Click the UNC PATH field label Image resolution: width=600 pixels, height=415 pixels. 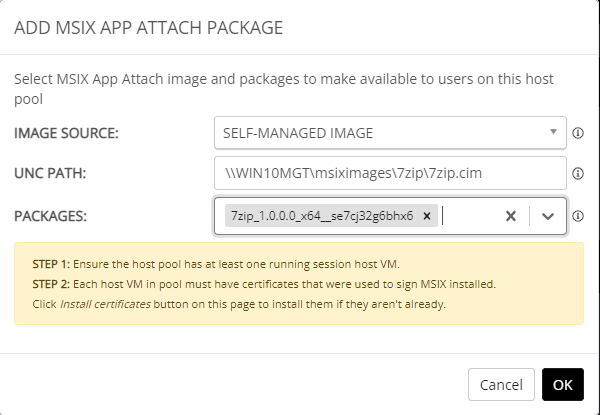tap(51, 173)
